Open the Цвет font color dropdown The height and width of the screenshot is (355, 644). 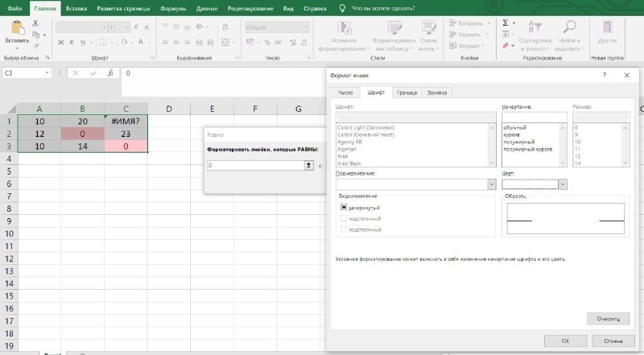[563, 184]
